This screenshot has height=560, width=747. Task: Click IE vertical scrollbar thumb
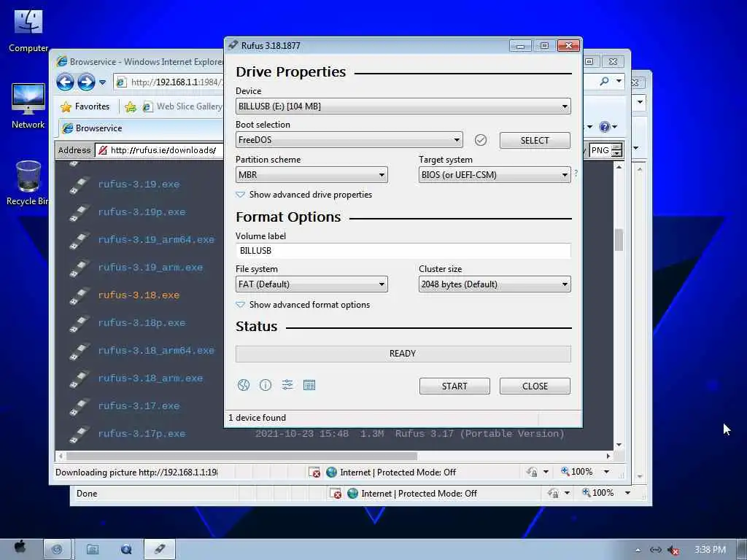pos(619,239)
